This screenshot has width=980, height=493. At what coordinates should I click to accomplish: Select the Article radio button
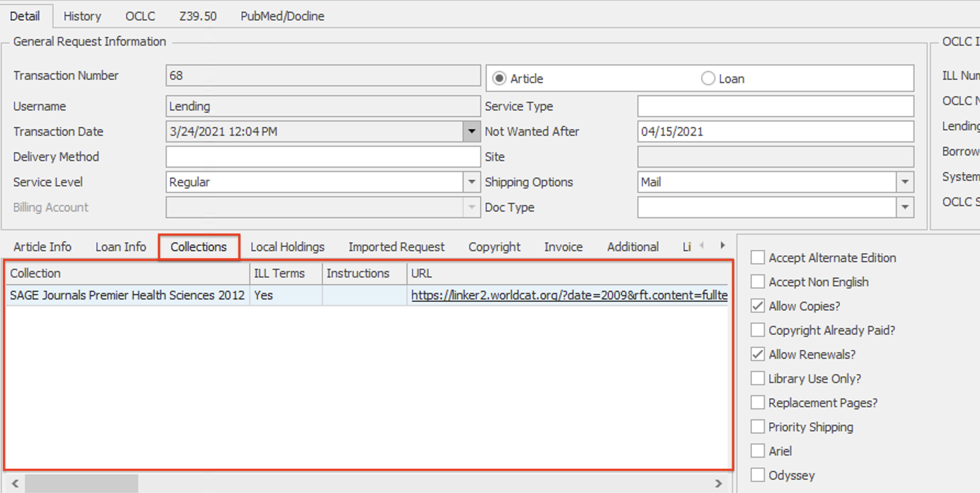point(499,79)
